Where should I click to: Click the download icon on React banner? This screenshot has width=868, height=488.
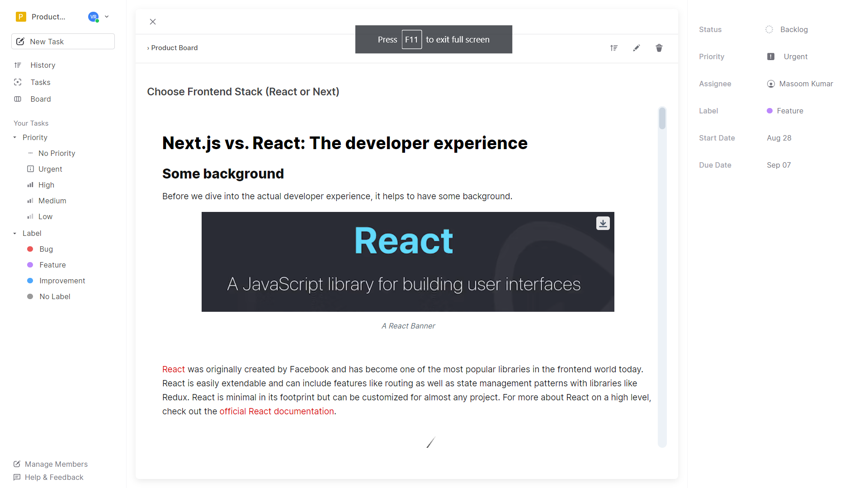(x=604, y=223)
